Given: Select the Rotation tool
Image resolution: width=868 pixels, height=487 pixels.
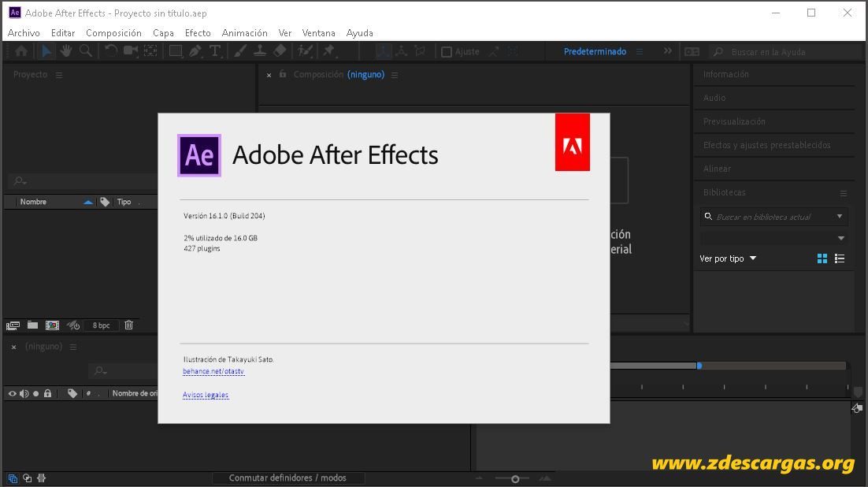Looking at the screenshot, I should tap(111, 51).
